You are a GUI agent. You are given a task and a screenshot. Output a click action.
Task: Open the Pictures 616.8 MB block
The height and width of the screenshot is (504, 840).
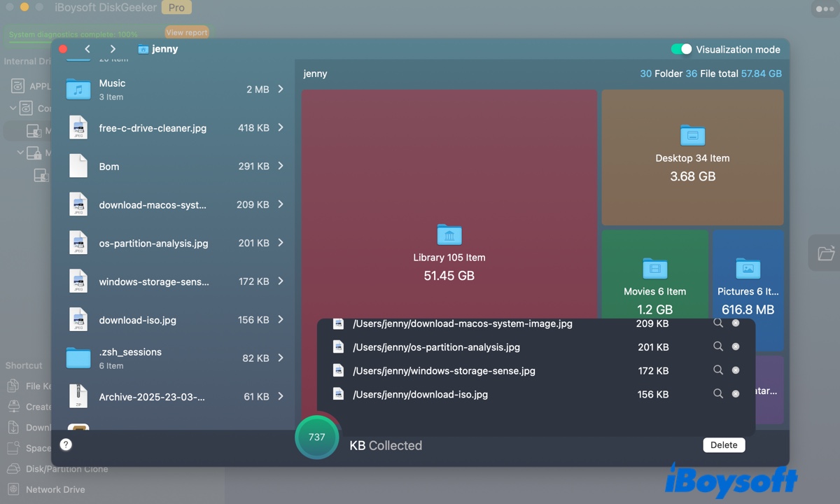(x=748, y=290)
